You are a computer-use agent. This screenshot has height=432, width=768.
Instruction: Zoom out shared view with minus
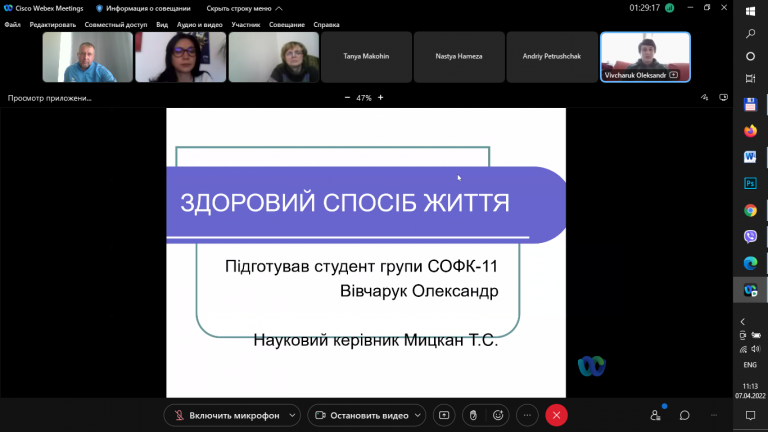[x=347, y=97]
